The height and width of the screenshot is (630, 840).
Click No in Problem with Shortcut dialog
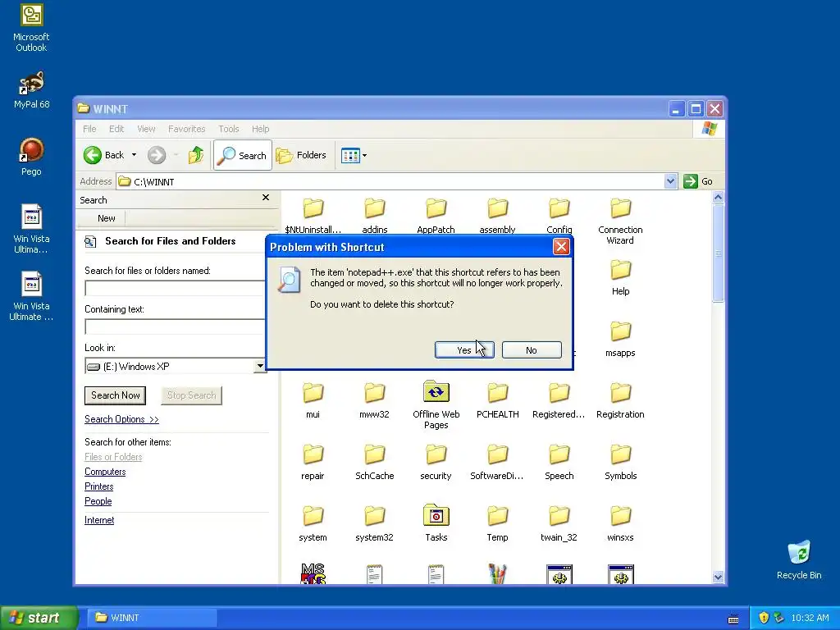pos(532,349)
